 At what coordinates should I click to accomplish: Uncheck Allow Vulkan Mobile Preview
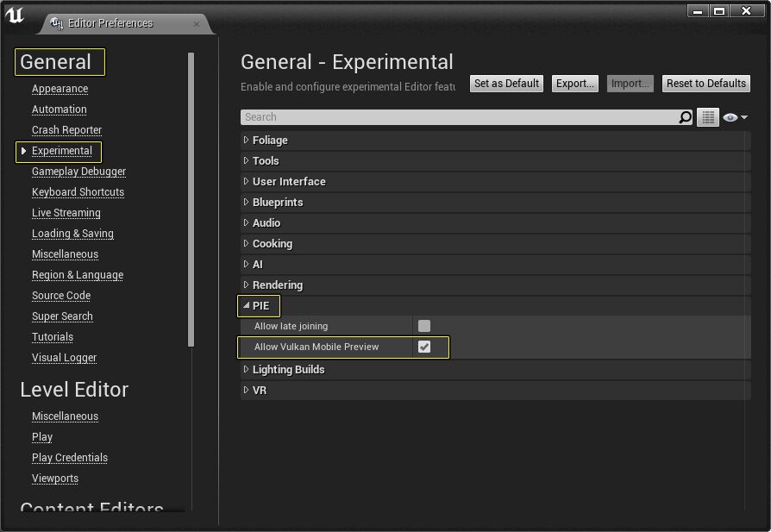[424, 347]
